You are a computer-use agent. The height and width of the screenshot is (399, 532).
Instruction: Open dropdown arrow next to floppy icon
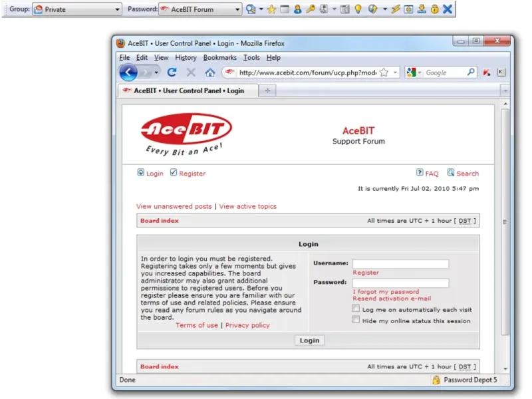[x=334, y=9]
